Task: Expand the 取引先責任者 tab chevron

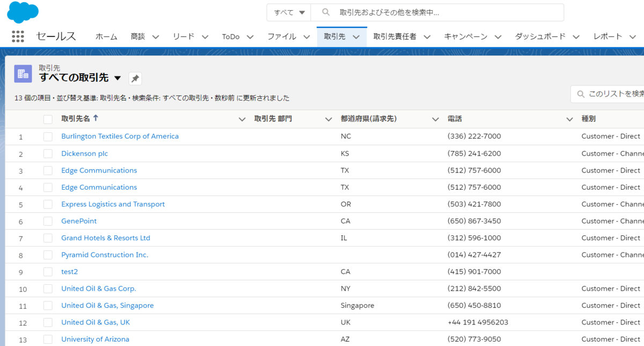Action: pos(427,37)
